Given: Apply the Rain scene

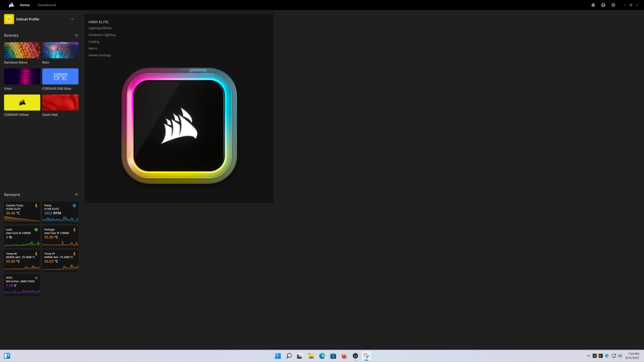Looking at the screenshot, I should [60, 50].
